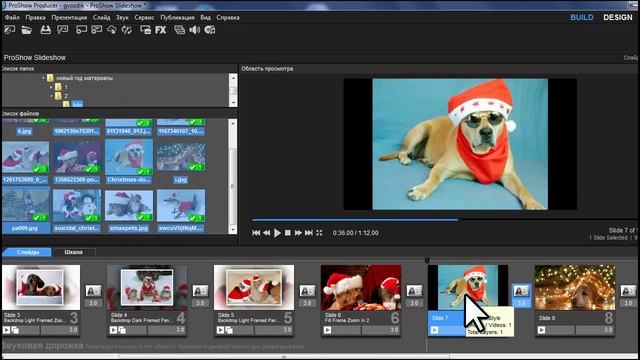Toggle full screen preview icon
The width and height of the screenshot is (640, 360).
pyautogui.click(x=319, y=233)
